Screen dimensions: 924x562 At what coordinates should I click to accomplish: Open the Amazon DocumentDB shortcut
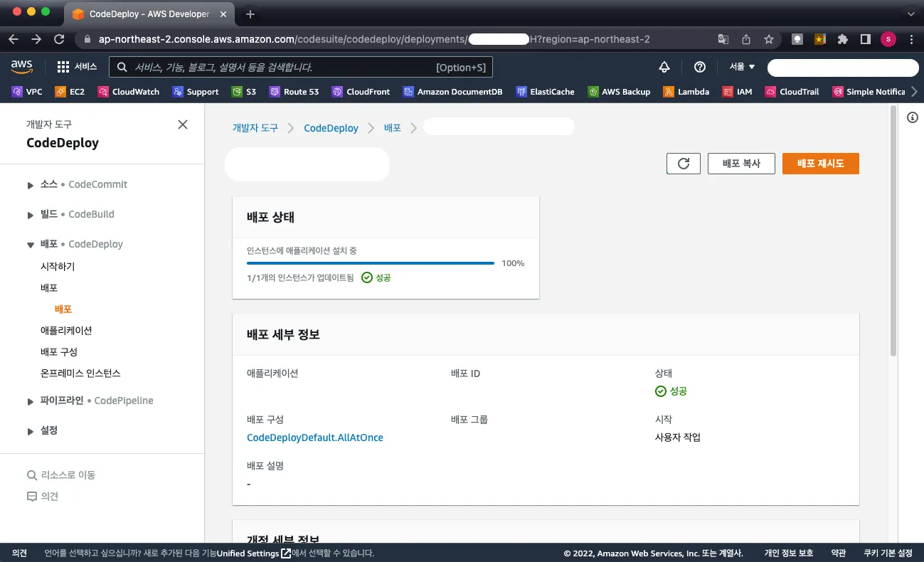point(453,92)
